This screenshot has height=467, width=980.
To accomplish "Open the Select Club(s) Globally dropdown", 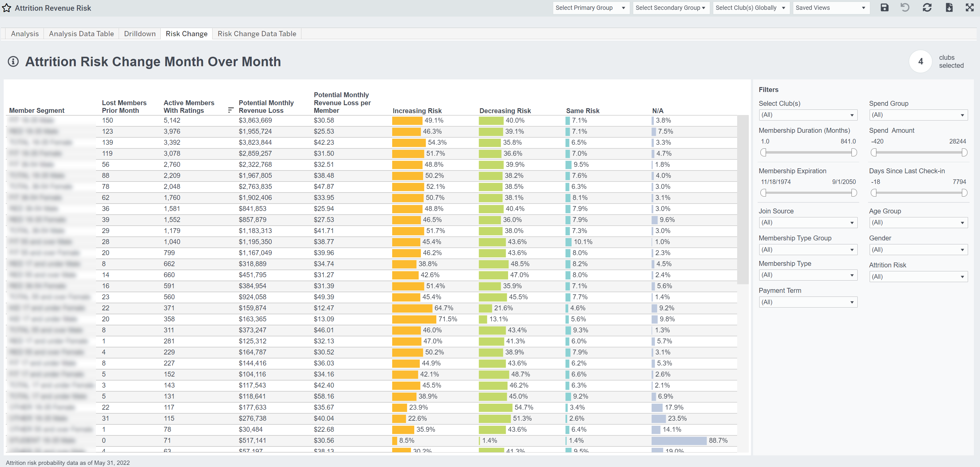I will point(750,8).
